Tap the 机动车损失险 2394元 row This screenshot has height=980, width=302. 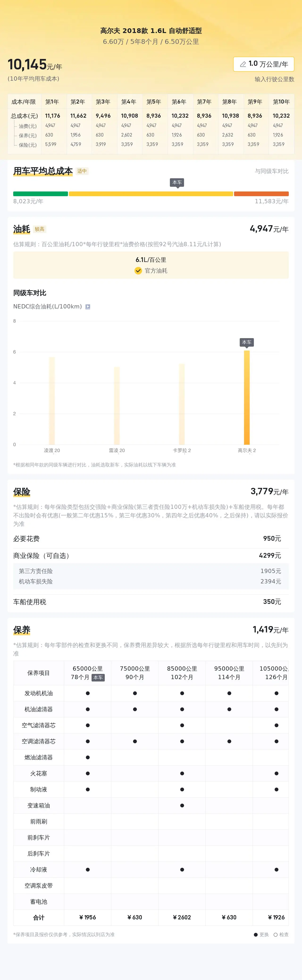[151, 581]
